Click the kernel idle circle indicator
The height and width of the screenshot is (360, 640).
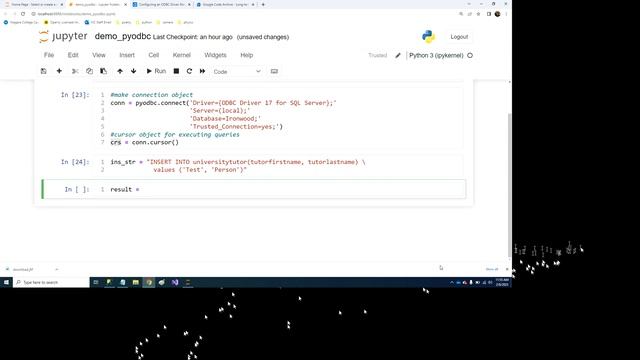coord(470,55)
